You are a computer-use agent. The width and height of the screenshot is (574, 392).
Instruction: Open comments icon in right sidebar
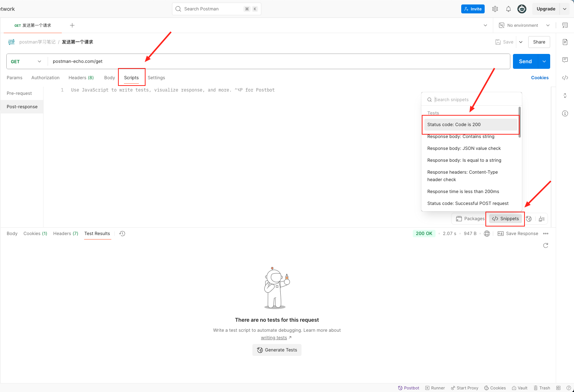click(565, 60)
